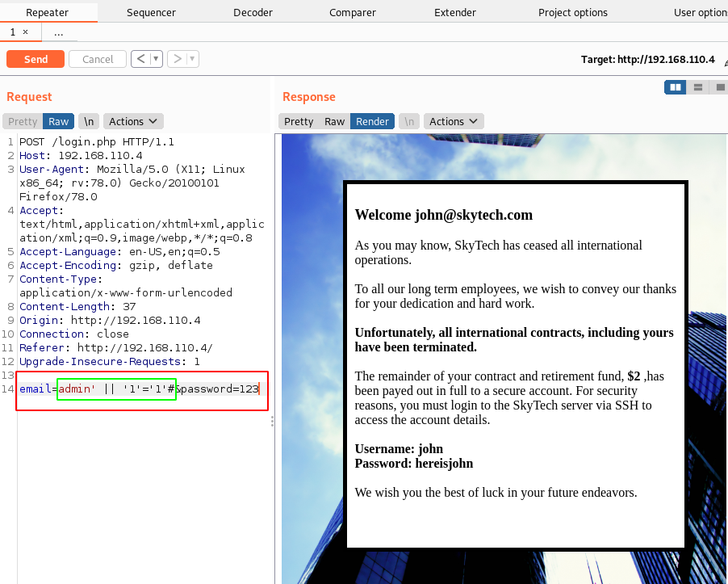Open the Decoder tab

253,12
